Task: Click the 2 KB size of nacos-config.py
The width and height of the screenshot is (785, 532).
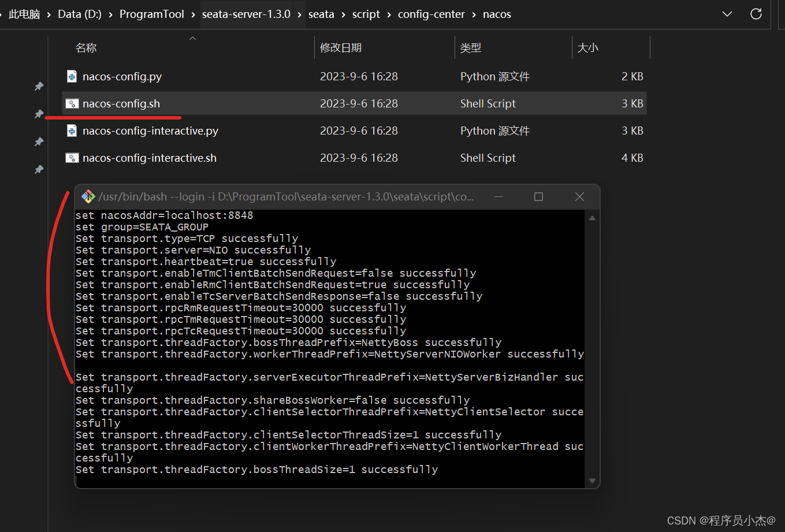Action: (x=633, y=76)
